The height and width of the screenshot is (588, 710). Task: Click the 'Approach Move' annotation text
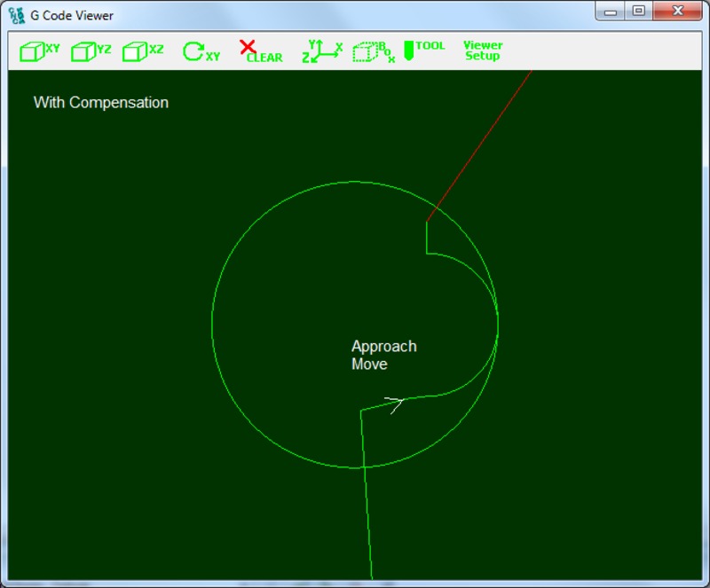pyautogui.click(x=383, y=355)
